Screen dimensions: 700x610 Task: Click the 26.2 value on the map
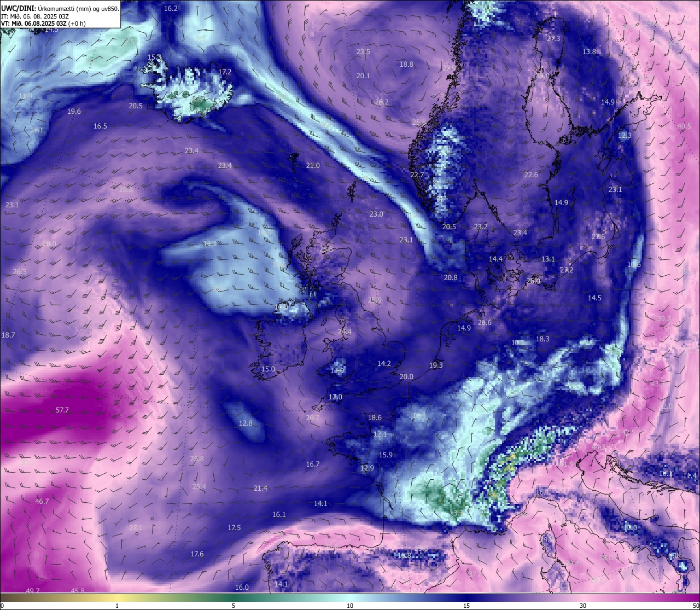click(382, 102)
